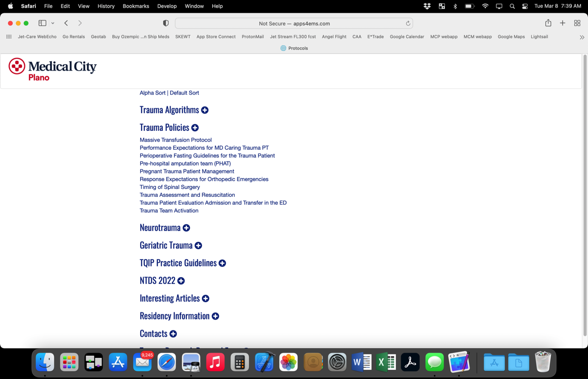Expand the Contacts section
588x379 pixels.
(173, 334)
